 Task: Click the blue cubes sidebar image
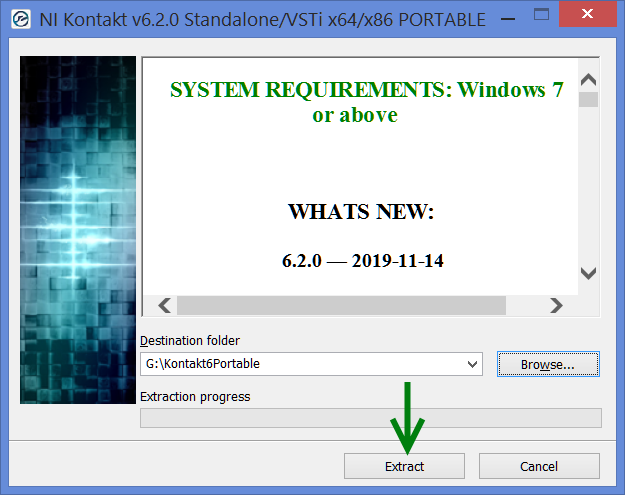click(x=78, y=230)
